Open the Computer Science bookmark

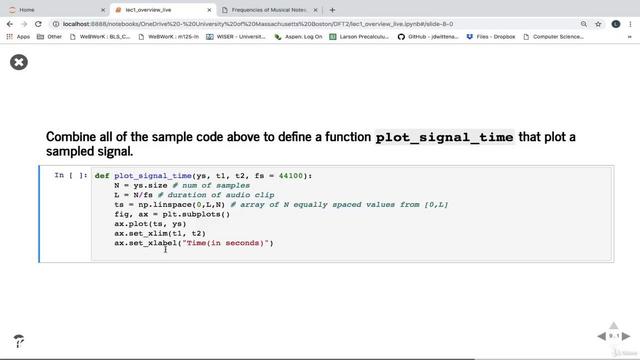[x=553, y=37]
